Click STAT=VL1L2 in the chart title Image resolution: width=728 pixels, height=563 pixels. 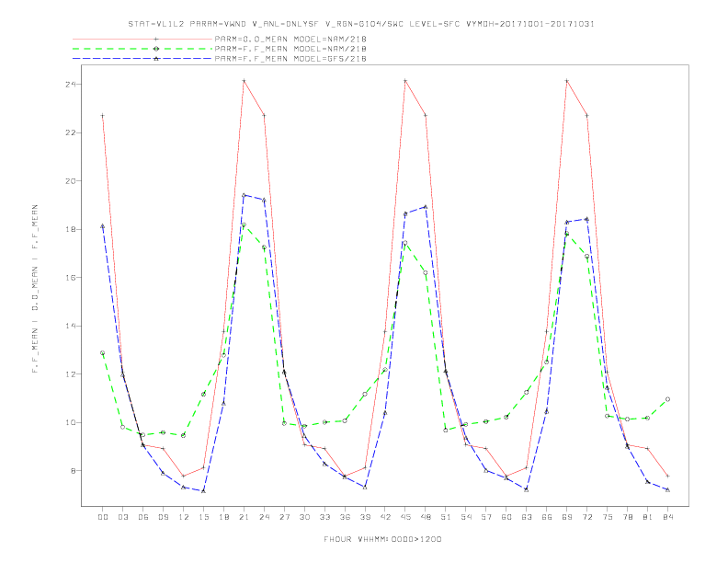[x=156, y=24]
